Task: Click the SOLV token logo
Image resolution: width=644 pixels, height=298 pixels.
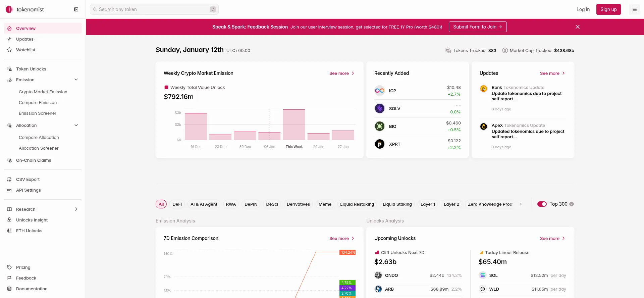Action: pos(380,108)
